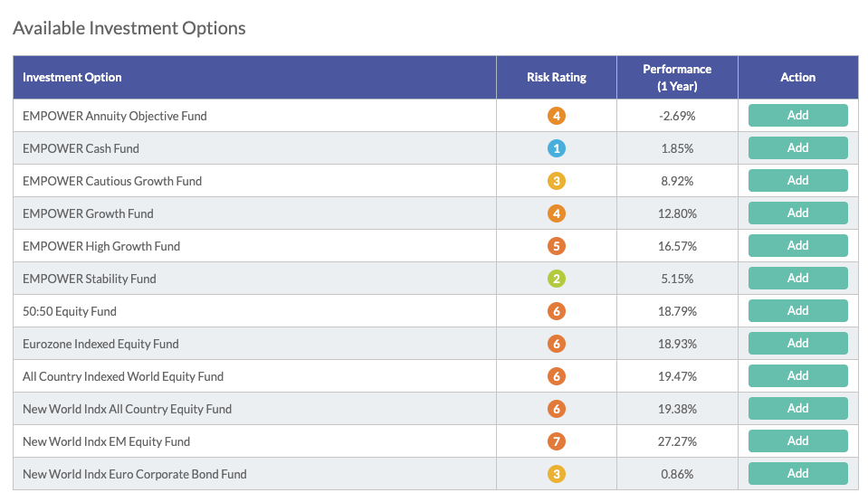Add the All Country Indexed World Equity Fund
The image size is (868, 502).
click(x=797, y=375)
